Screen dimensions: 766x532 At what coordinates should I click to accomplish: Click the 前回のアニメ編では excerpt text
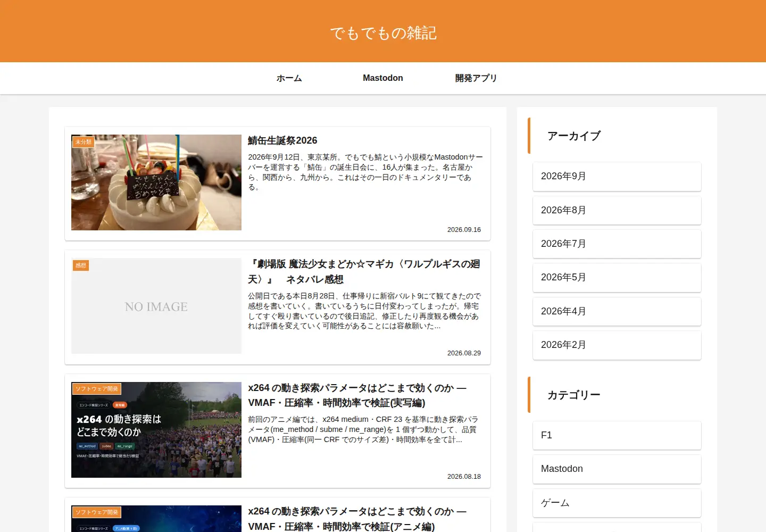(363, 429)
